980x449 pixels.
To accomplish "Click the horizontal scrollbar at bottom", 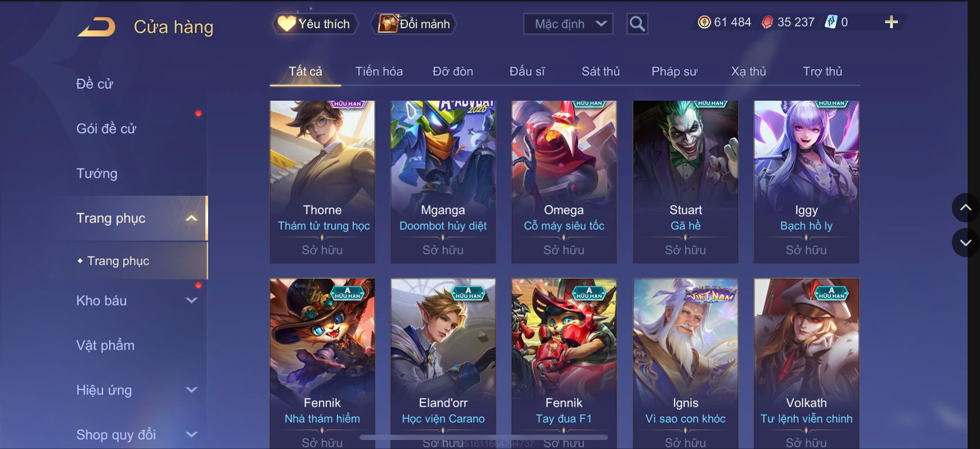I will pos(484,437).
